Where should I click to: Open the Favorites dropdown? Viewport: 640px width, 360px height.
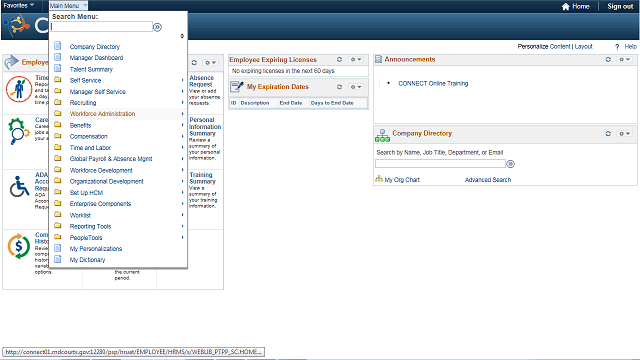(x=18, y=5)
